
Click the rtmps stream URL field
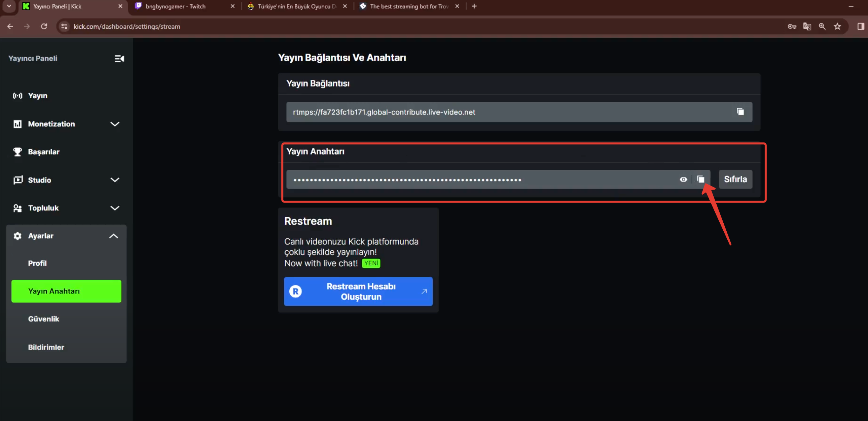click(519, 112)
